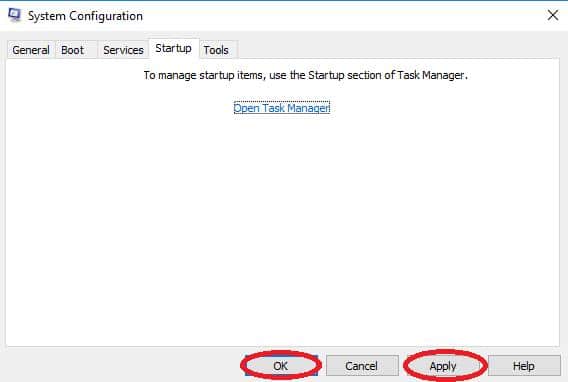Screen dimensions: 568x382
Task: Apply the current settings
Action: coord(443,366)
